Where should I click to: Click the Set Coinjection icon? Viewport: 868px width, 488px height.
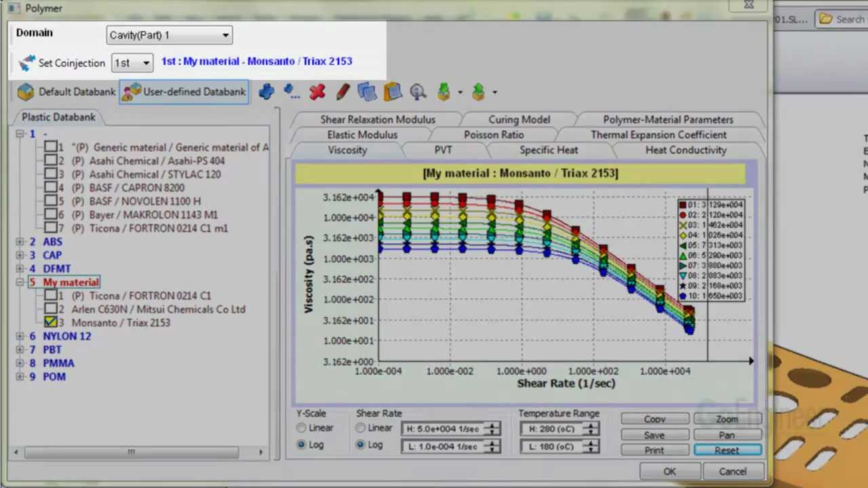[x=26, y=63]
